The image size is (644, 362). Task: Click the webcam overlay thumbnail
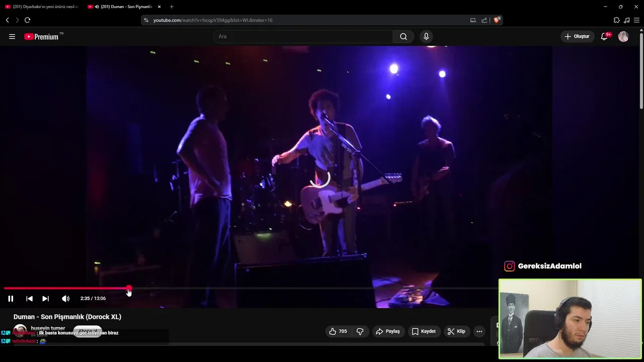coord(570,319)
